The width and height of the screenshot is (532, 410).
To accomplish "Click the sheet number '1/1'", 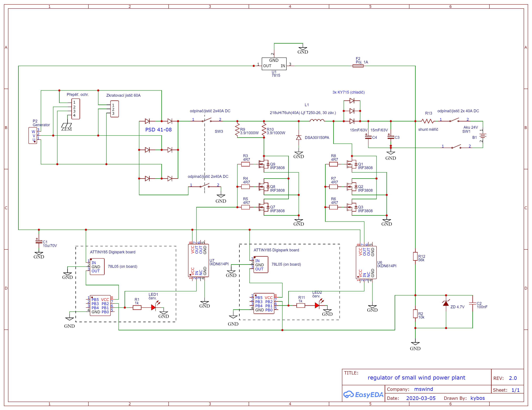I will pos(515,390).
